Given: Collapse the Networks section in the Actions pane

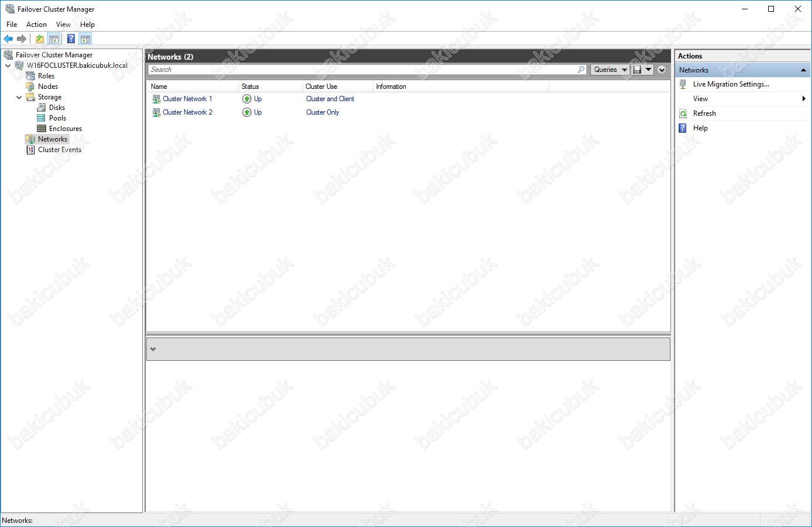Looking at the screenshot, I should tap(803, 70).
